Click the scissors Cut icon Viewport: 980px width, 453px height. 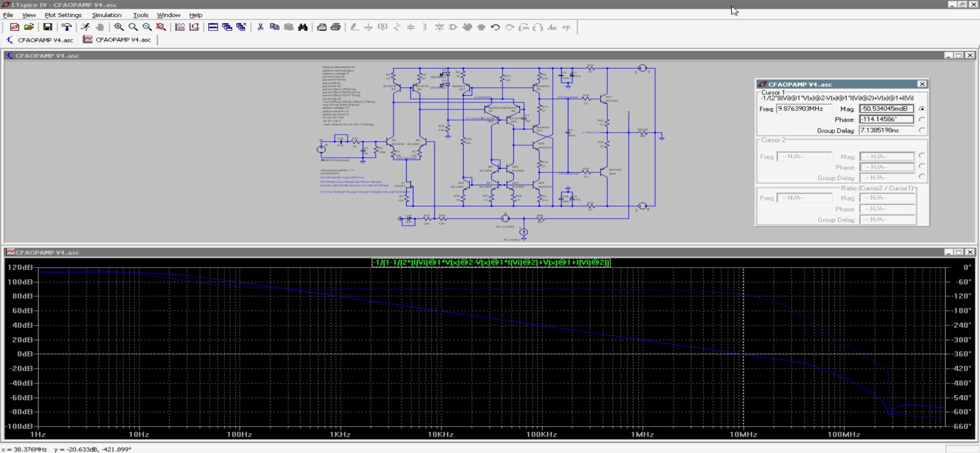click(x=260, y=27)
